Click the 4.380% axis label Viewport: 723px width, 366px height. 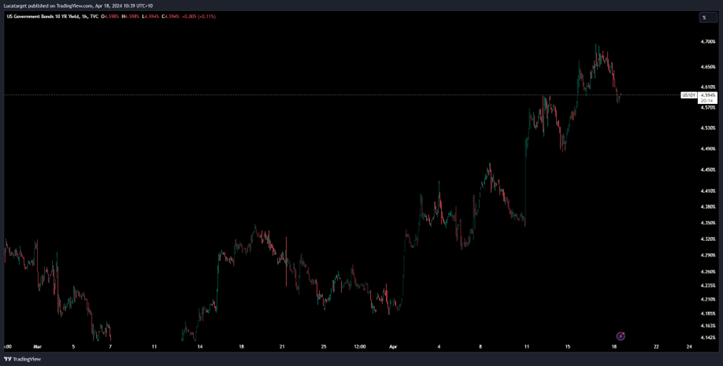click(707, 207)
